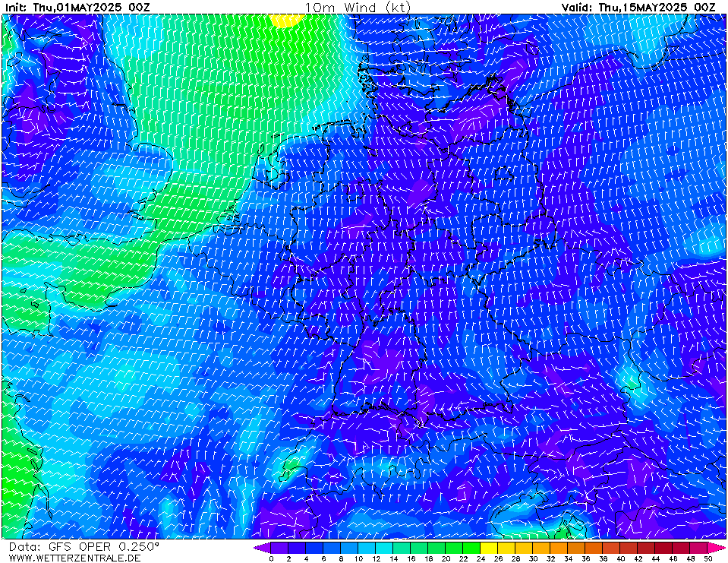Select the orange 34–36 kt colorbar swatch
728x563 pixels.
click(577, 548)
